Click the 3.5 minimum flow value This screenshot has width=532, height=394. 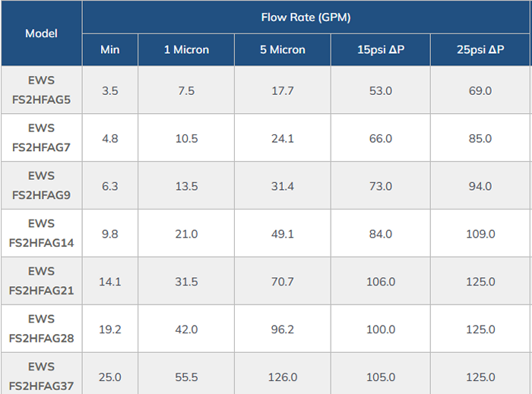[x=110, y=90]
